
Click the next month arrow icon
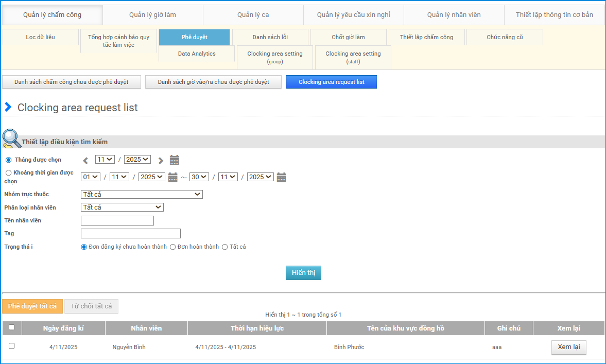pyautogui.click(x=161, y=160)
